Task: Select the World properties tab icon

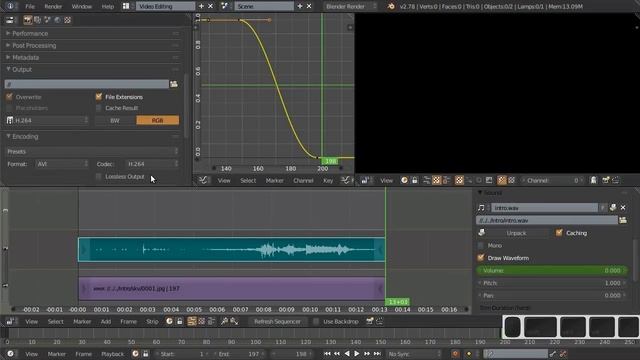Action: 58,20
